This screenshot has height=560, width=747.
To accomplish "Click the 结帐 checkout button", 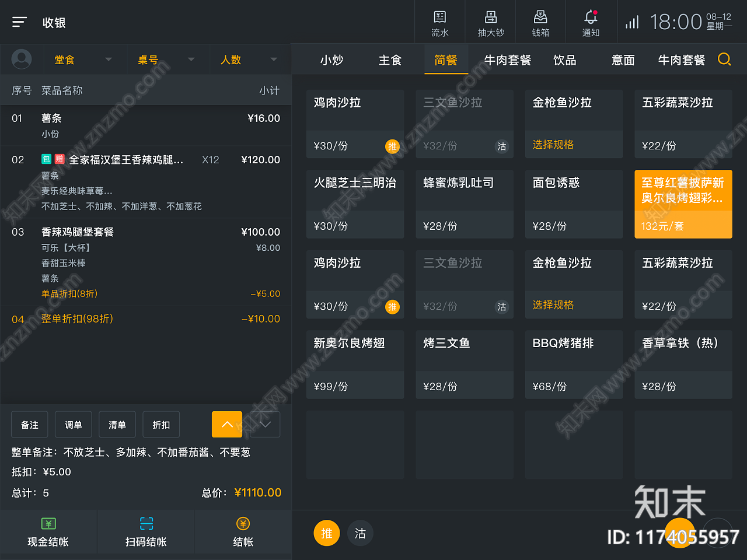I will tap(243, 532).
